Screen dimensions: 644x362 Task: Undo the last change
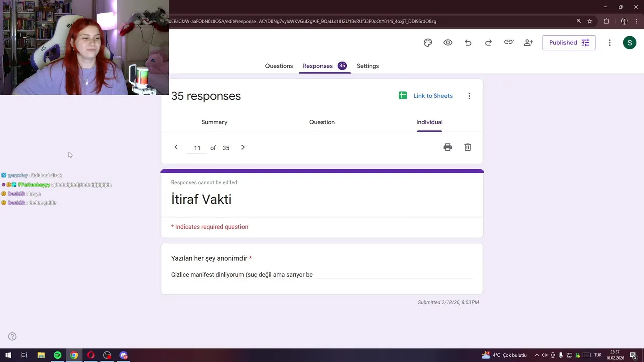pyautogui.click(x=468, y=43)
